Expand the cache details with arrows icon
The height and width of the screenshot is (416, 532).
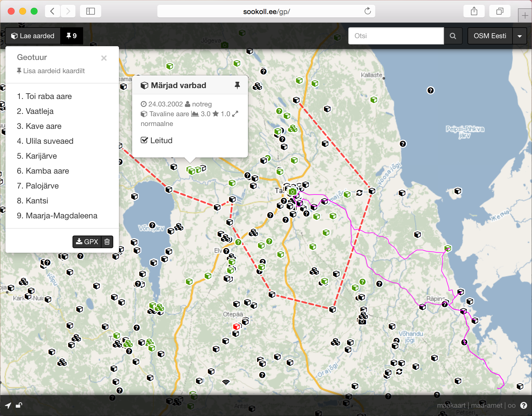[x=235, y=114]
